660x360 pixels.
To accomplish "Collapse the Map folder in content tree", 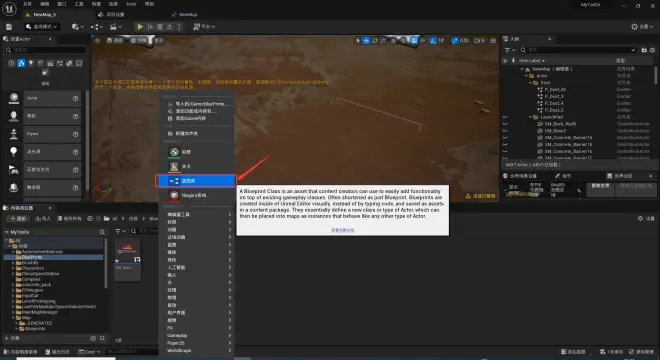I will 13,317.
